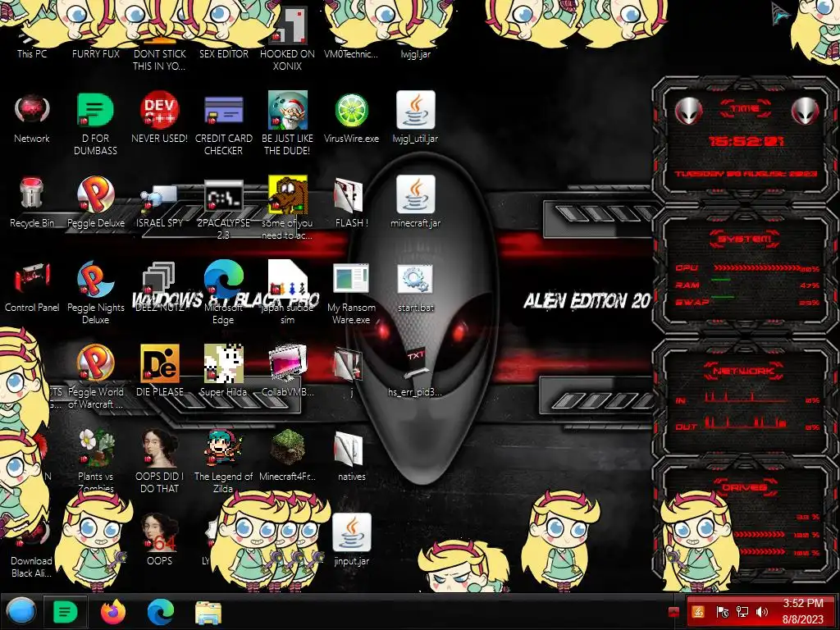Image resolution: width=840 pixels, height=630 pixels.
Task: Open the Microsoft Edge desktop shortcut
Action: [223, 279]
